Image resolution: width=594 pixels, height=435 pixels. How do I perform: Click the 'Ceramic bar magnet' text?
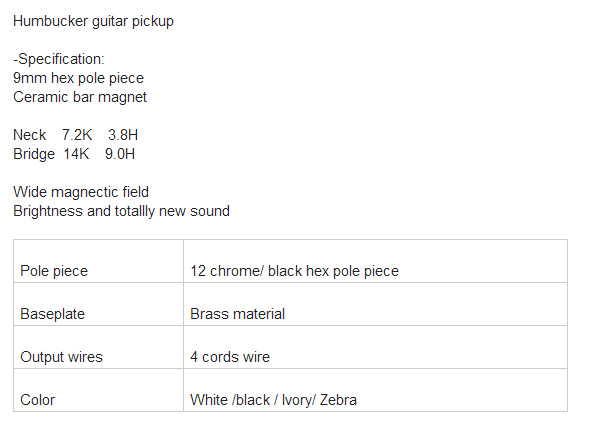[x=80, y=97]
